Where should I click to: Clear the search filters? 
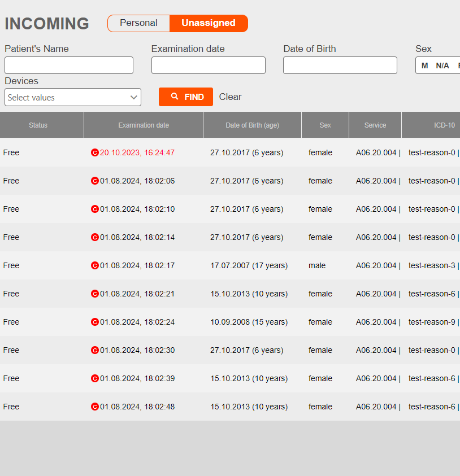(x=230, y=97)
